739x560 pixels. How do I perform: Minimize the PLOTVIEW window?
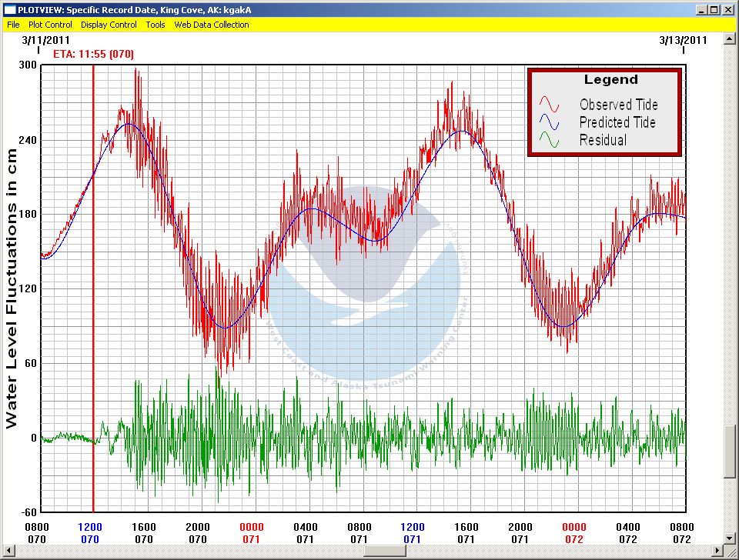click(x=702, y=10)
